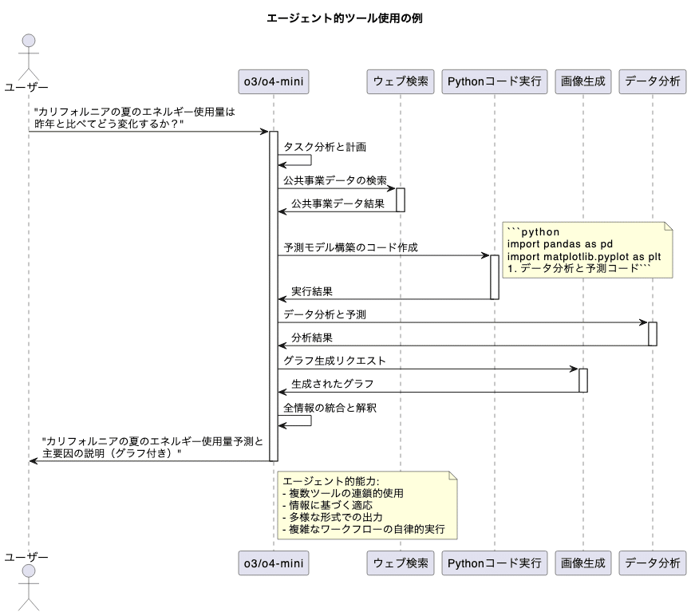
Task: Click the message タスク分析と計画
Action: click(x=325, y=147)
